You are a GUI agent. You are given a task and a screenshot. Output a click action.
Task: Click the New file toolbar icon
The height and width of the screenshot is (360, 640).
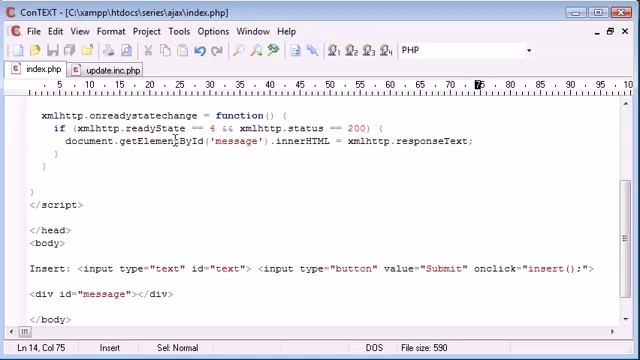[18, 50]
